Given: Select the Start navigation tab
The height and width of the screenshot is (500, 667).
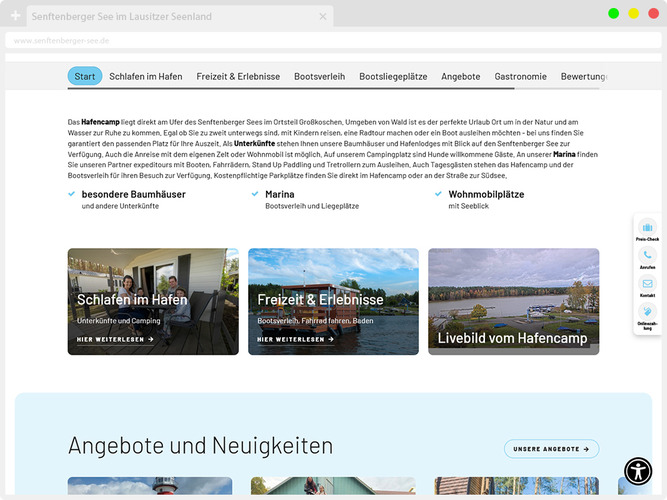Looking at the screenshot, I should [x=85, y=76].
